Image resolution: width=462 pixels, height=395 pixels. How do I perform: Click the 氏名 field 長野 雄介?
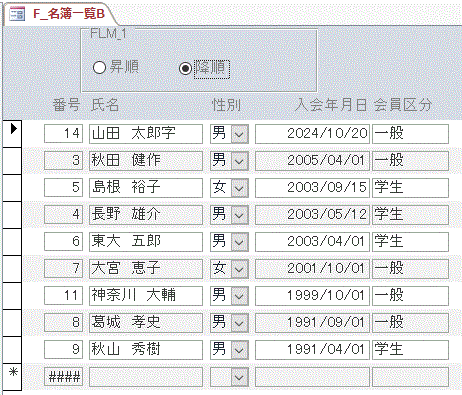tap(146, 215)
